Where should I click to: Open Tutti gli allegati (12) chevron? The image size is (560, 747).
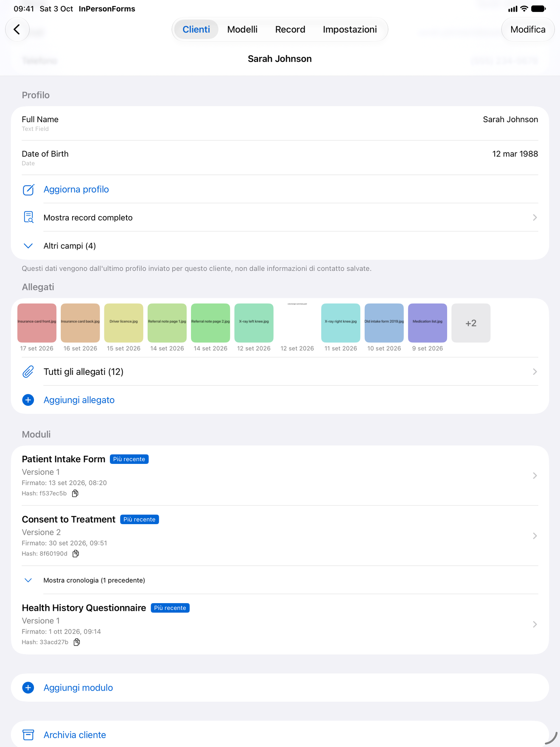point(535,372)
